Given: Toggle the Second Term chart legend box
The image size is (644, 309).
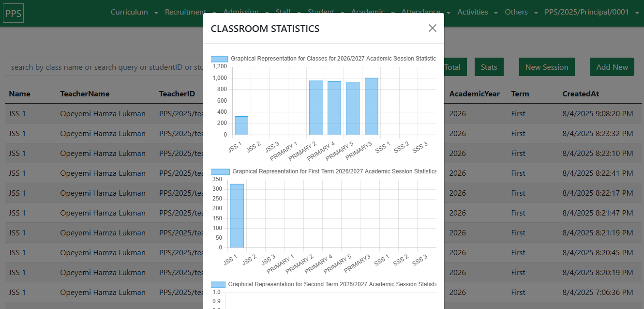Looking at the screenshot, I should pos(219,284).
